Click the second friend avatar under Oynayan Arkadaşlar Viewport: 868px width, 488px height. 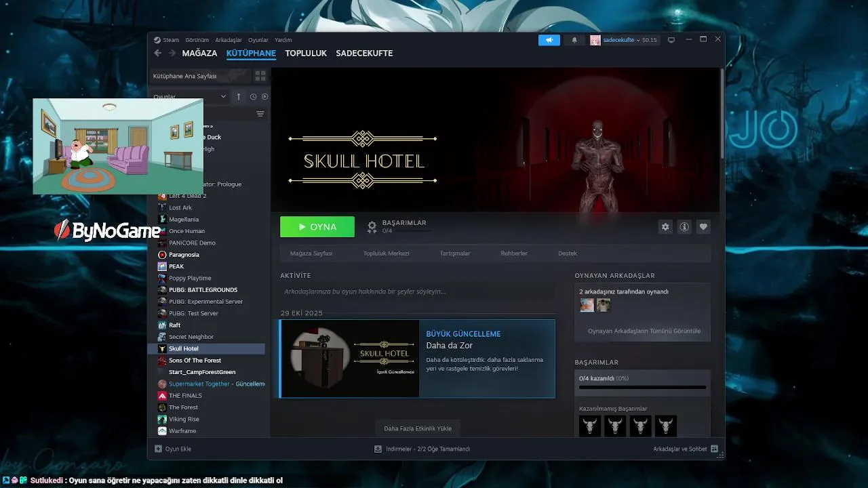pos(604,305)
